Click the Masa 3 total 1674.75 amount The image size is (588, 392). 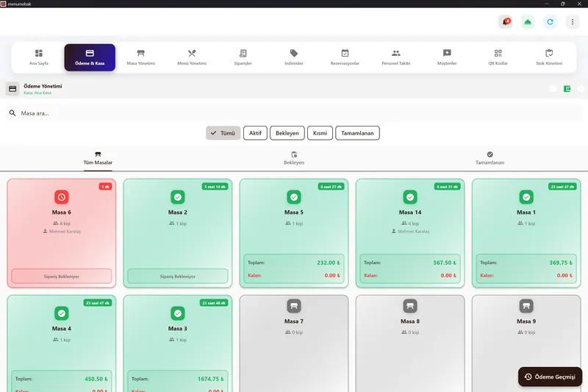click(x=210, y=379)
